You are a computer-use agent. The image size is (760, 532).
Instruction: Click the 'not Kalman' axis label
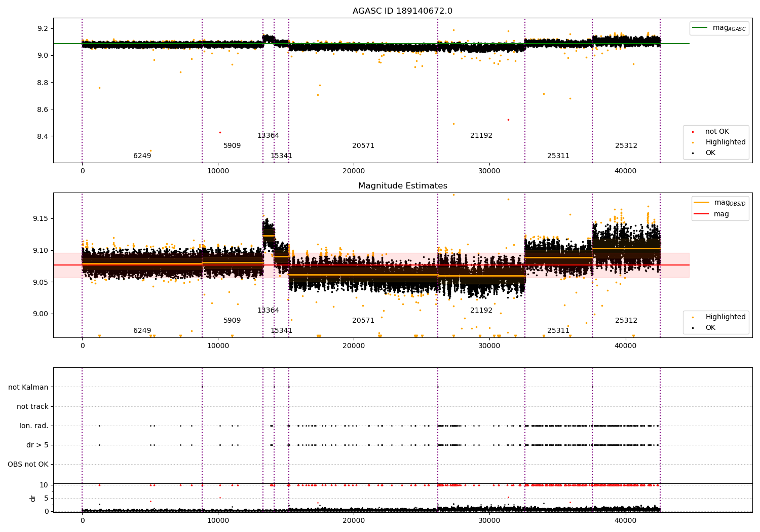pyautogui.click(x=28, y=387)
